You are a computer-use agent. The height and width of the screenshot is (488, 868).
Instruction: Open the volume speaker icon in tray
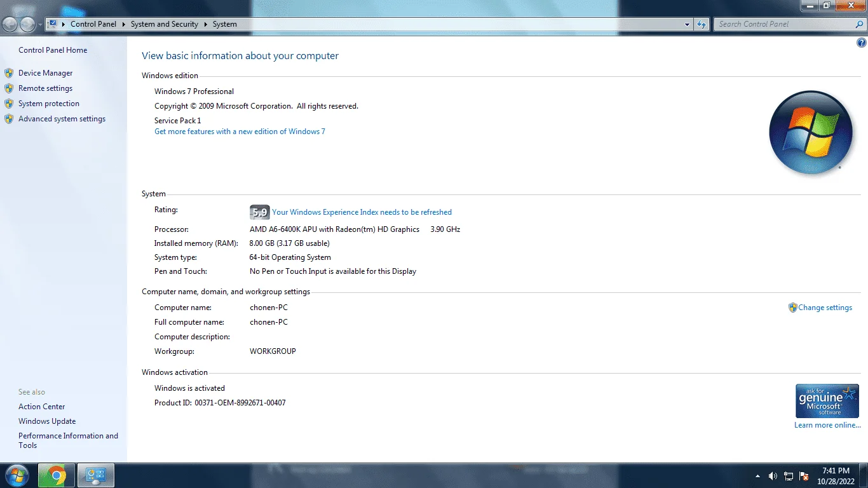tap(773, 476)
